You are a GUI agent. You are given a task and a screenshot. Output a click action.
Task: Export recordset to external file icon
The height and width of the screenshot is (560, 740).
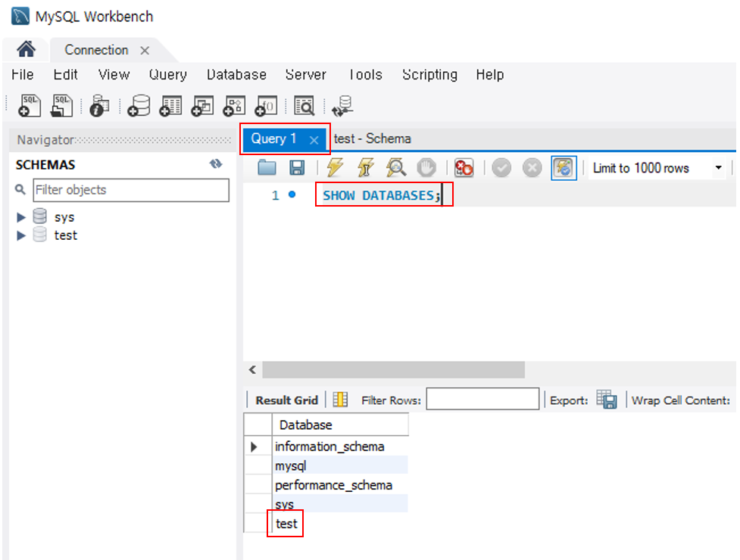607,400
